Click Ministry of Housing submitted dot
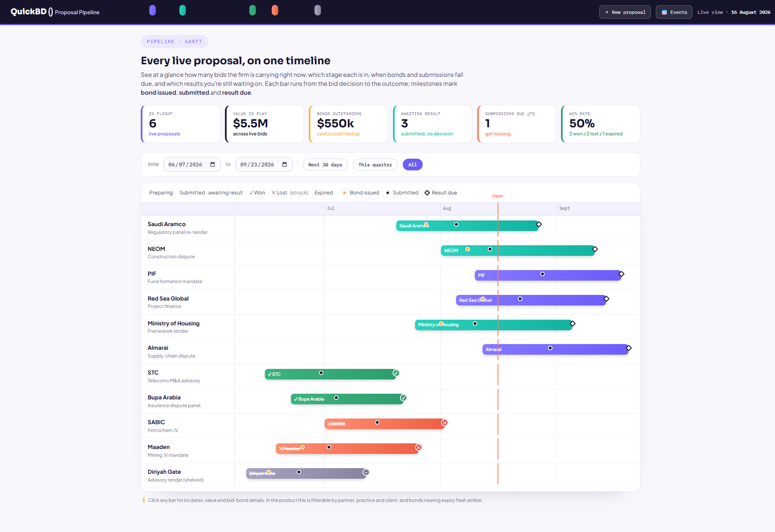 pos(475,324)
